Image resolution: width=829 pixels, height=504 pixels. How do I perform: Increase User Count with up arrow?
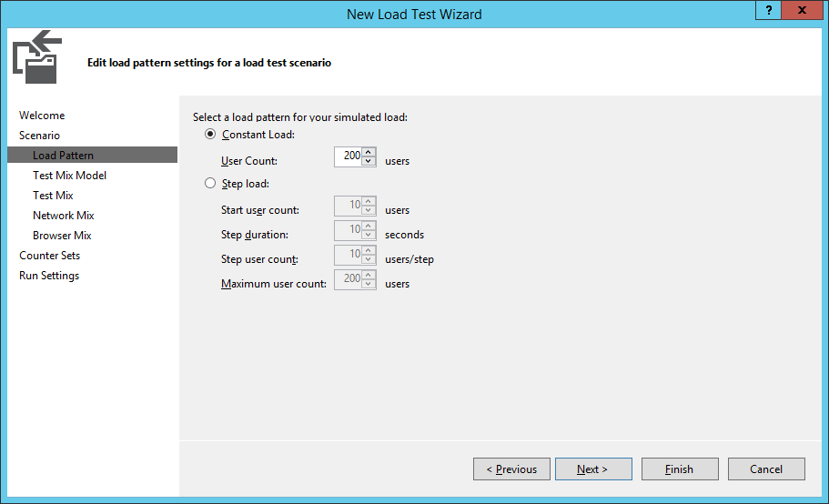click(369, 152)
